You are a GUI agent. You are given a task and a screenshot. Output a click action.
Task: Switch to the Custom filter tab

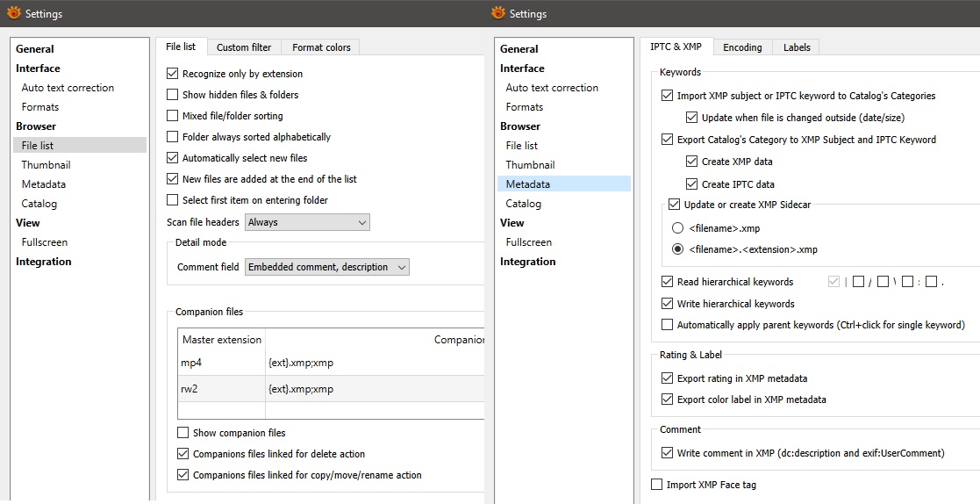[244, 47]
